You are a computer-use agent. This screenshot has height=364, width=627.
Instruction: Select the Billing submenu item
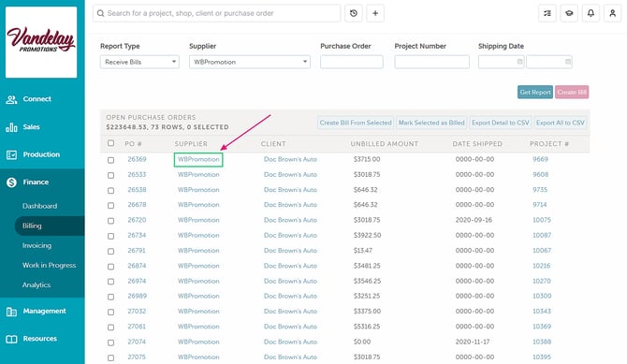(32, 226)
